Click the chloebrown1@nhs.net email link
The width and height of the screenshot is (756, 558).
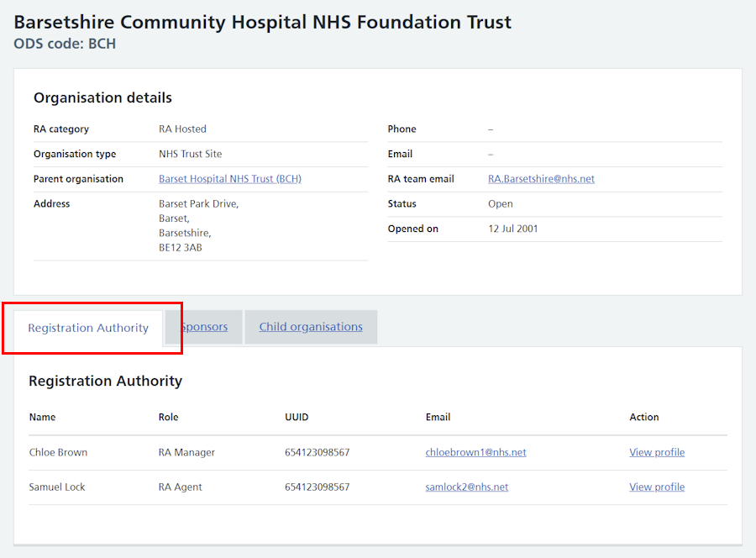[475, 452]
